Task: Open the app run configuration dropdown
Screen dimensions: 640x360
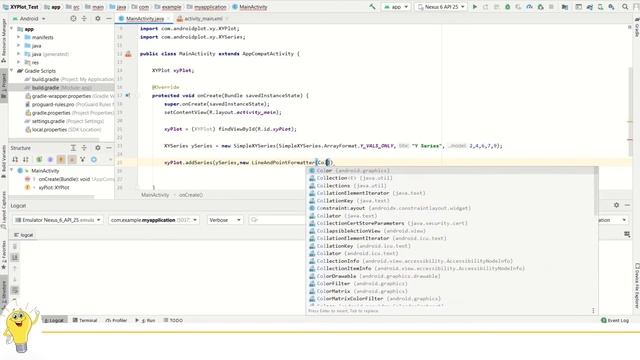Action: pos(396,7)
